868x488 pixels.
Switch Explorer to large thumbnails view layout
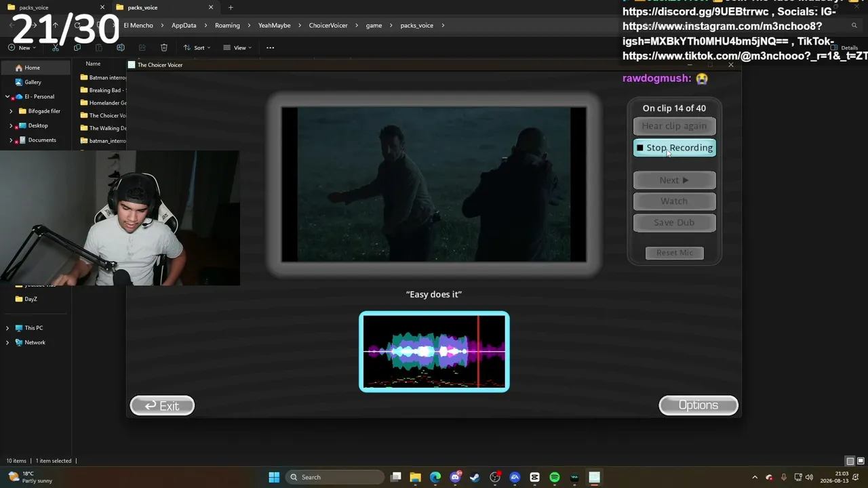click(860, 461)
